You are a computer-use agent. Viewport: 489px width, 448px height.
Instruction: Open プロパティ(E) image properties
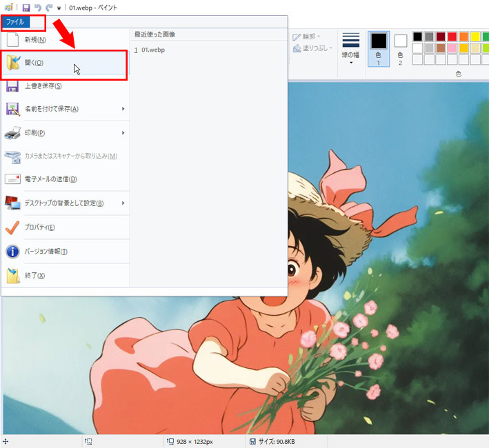66,227
